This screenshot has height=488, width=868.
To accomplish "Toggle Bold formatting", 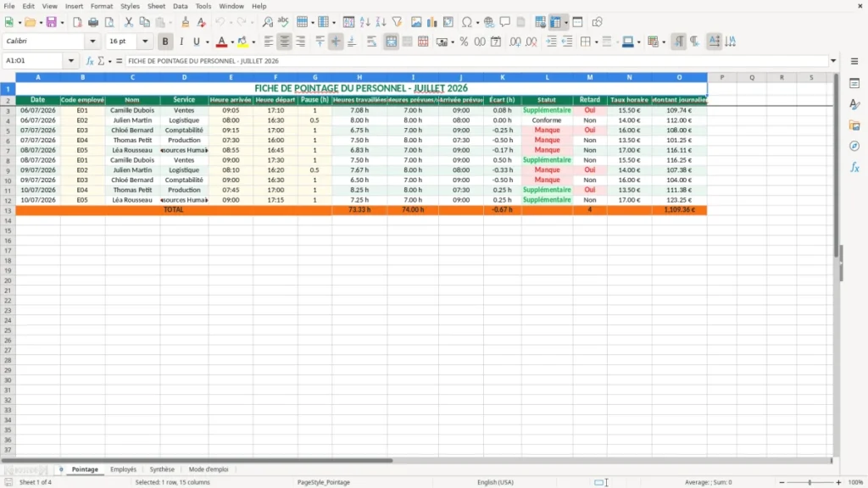I will pos(165,42).
